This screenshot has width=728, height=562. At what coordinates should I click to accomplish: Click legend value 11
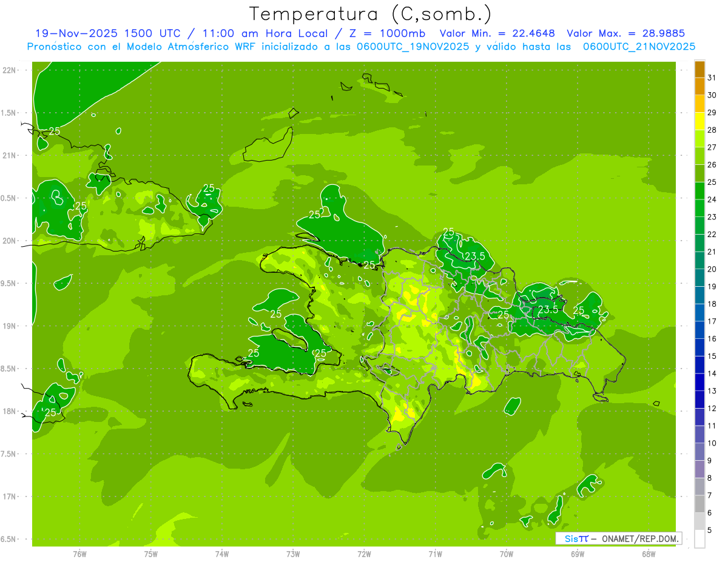[712, 426]
